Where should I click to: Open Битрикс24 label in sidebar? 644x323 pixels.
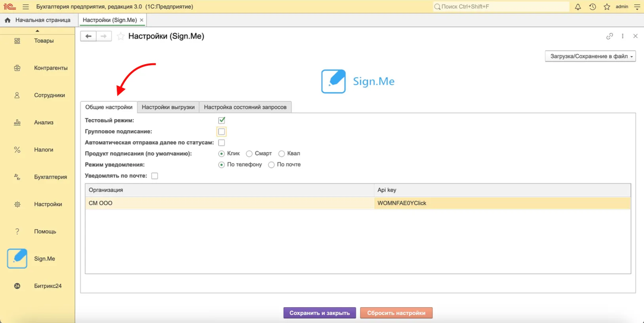tap(48, 286)
